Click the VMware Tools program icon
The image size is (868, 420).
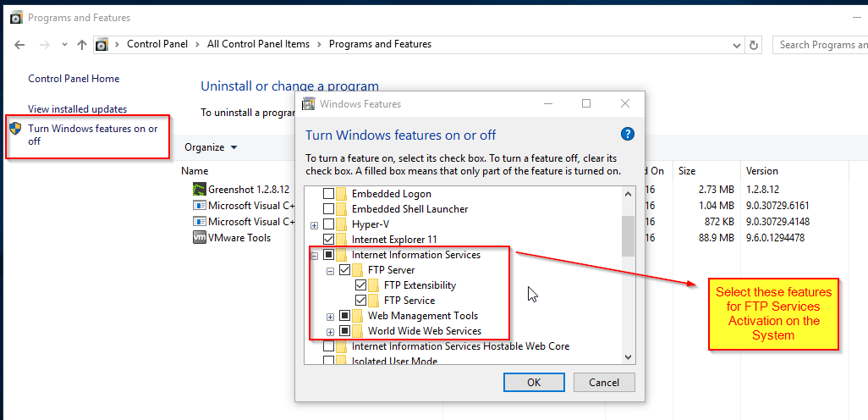point(200,238)
